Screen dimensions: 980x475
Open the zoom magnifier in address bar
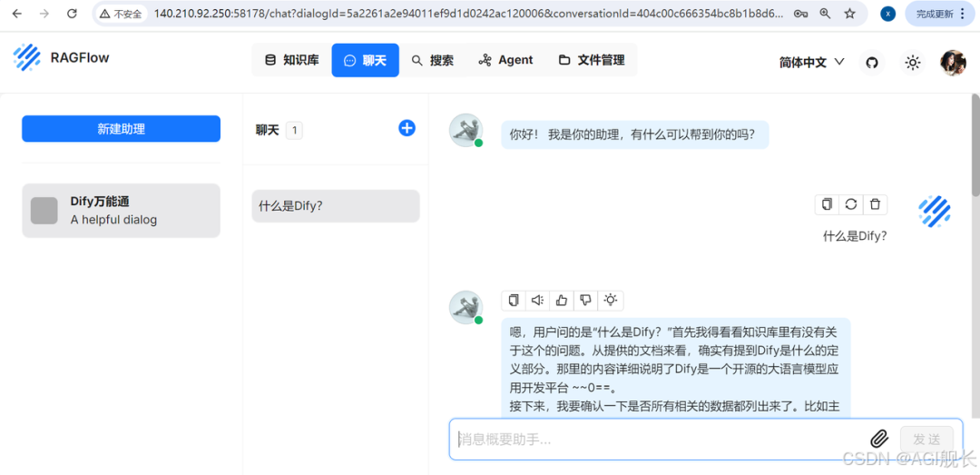825,14
